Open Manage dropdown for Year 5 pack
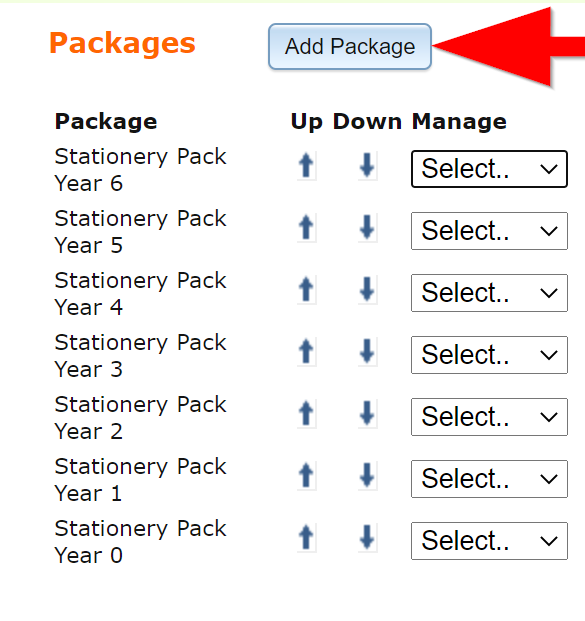This screenshot has width=585, height=621. pos(490,231)
